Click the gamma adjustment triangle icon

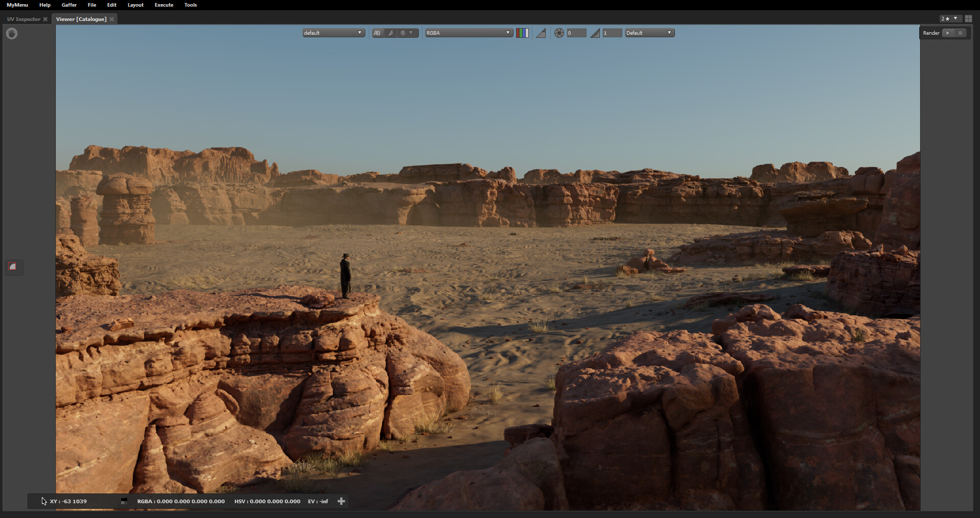595,33
